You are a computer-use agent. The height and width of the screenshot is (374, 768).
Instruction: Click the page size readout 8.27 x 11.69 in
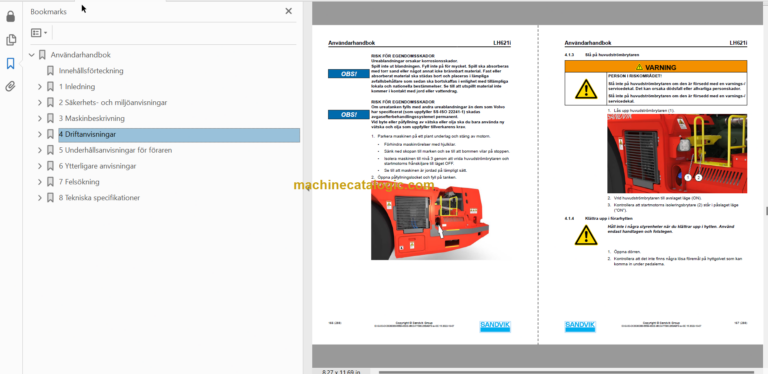(341, 372)
